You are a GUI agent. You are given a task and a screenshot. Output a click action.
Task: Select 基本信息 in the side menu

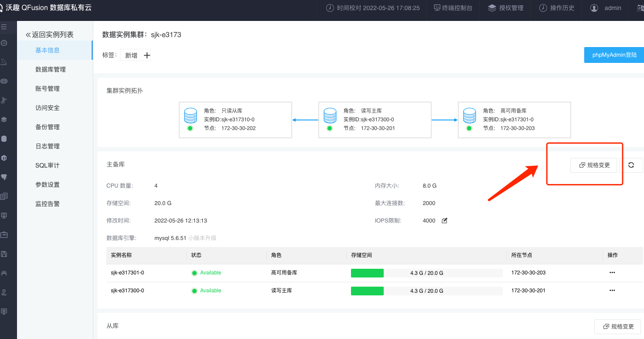pos(55,50)
